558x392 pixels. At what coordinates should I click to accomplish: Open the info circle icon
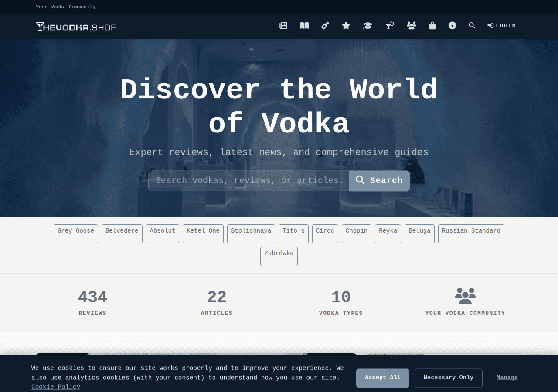point(453,26)
